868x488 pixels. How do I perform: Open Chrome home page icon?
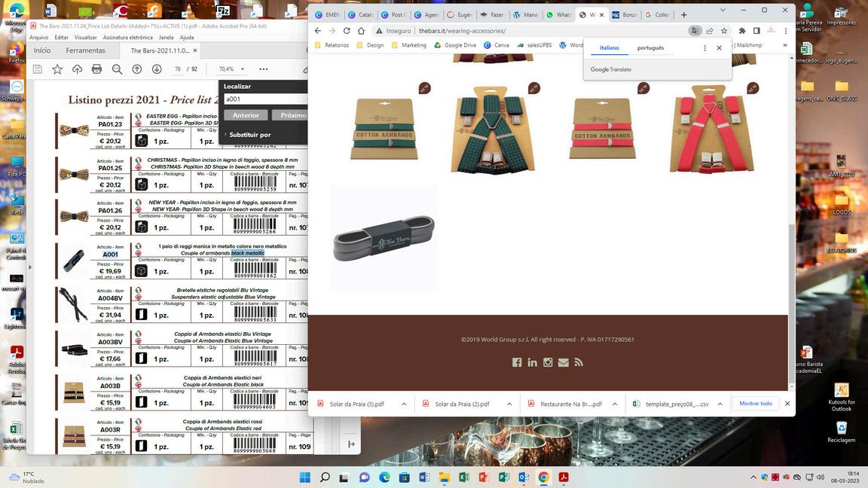[361, 31]
